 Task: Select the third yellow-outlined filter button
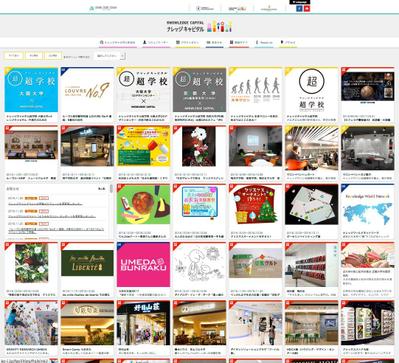pos(53,56)
